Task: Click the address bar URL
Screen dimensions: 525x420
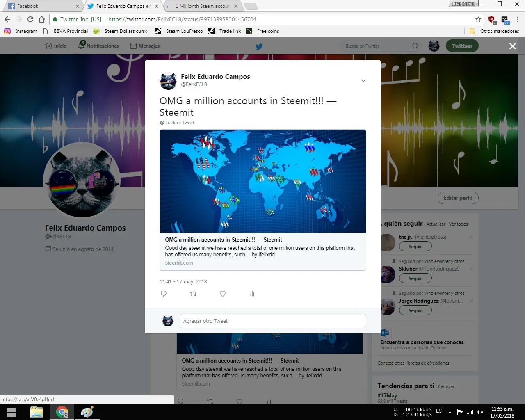Action: coord(182,19)
